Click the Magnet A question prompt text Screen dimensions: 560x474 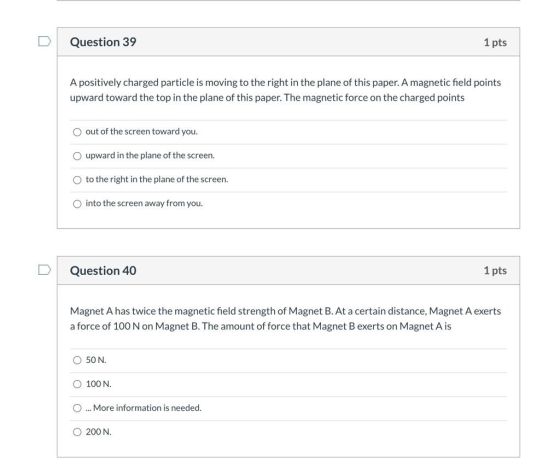285,319
